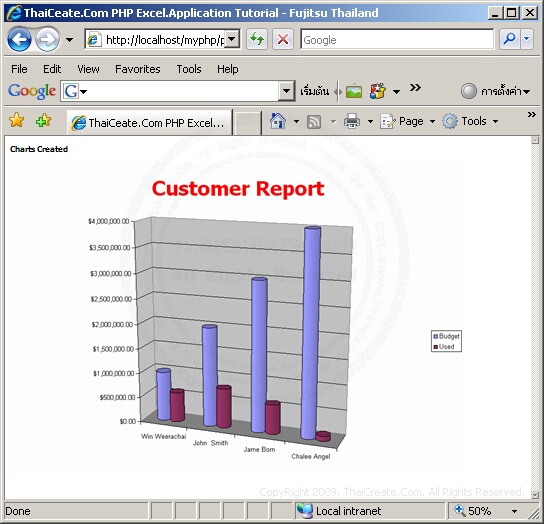Viewport: 544px width, 524px height.
Task: Open the Help menu
Action: click(x=228, y=69)
